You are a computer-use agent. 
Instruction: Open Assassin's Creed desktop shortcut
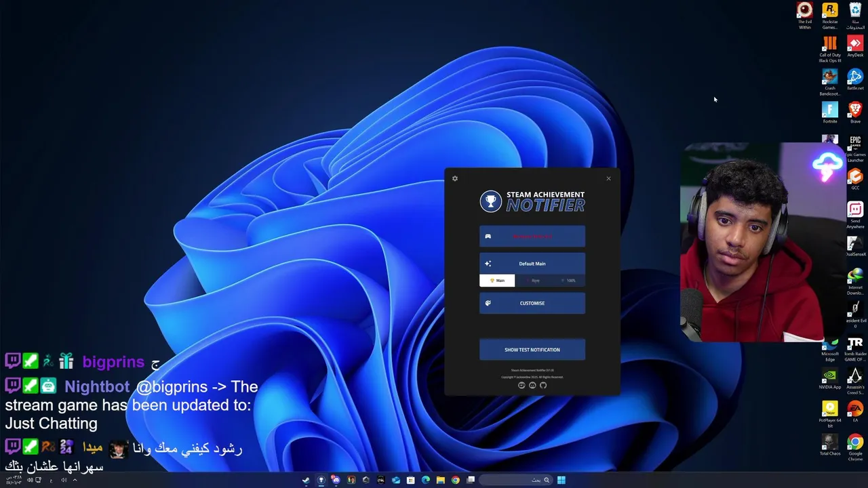pos(855,382)
